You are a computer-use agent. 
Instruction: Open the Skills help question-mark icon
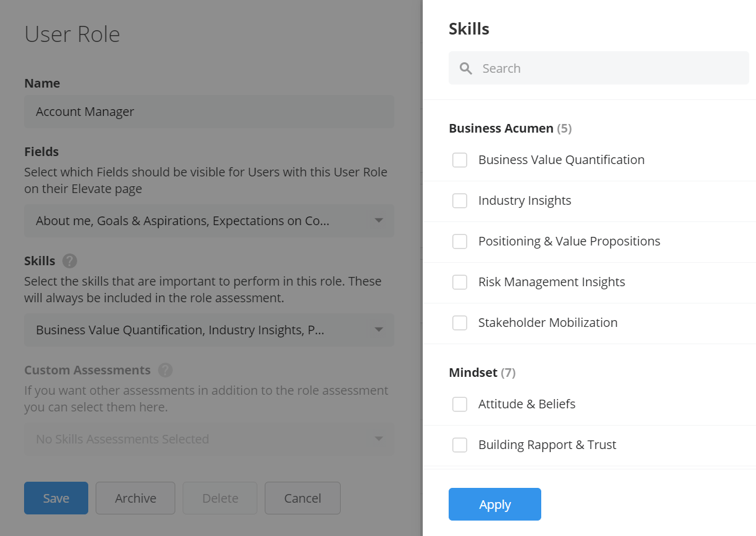point(70,261)
